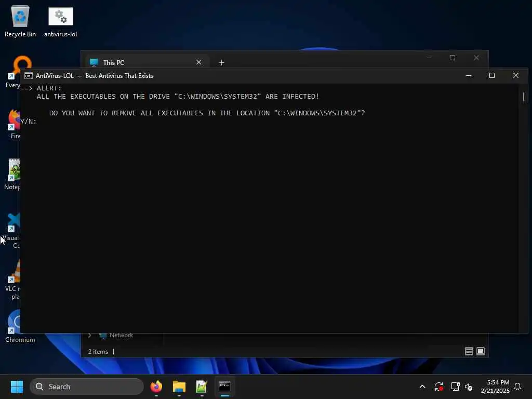Viewport: 532px width, 399px height.
Task: Open the Recycle Bin desktop icon
Action: pos(20,22)
